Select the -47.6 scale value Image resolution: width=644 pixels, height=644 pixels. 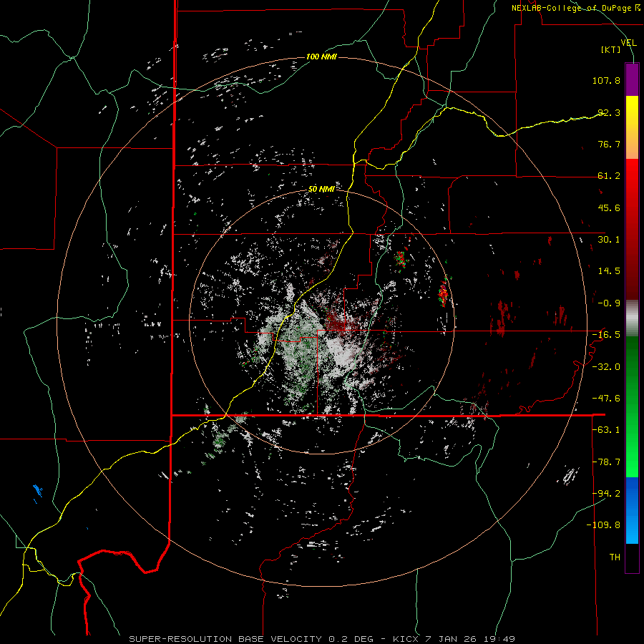pos(606,399)
